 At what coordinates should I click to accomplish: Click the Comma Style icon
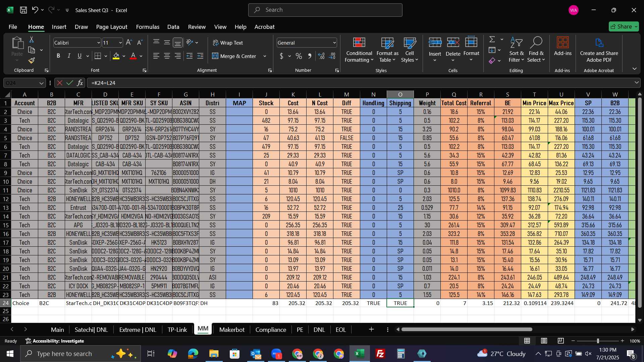[x=310, y=56]
